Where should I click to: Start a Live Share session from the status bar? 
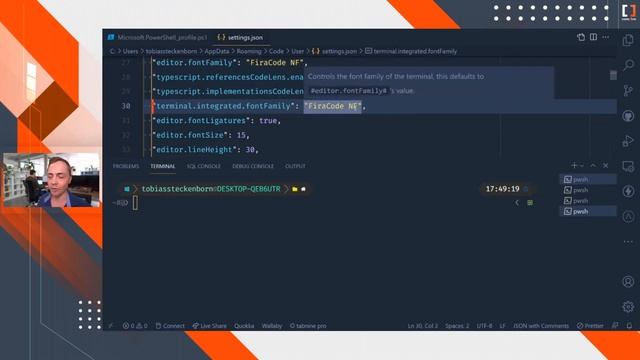point(209,326)
